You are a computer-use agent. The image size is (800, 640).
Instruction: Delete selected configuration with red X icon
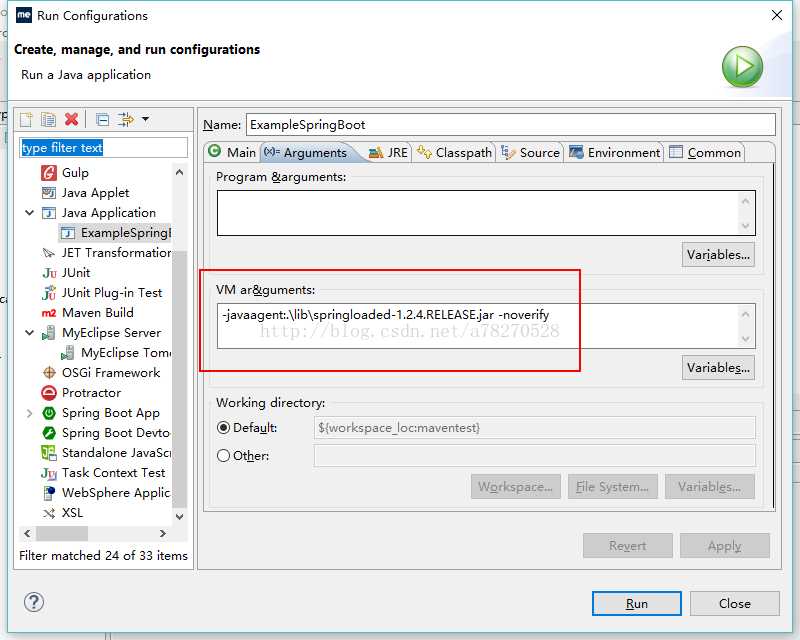[x=71, y=119]
